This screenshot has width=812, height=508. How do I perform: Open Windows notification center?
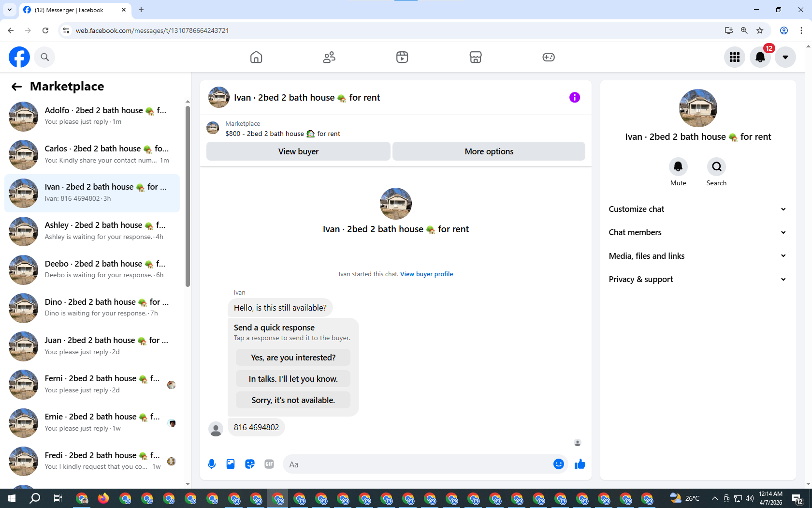[797, 498]
